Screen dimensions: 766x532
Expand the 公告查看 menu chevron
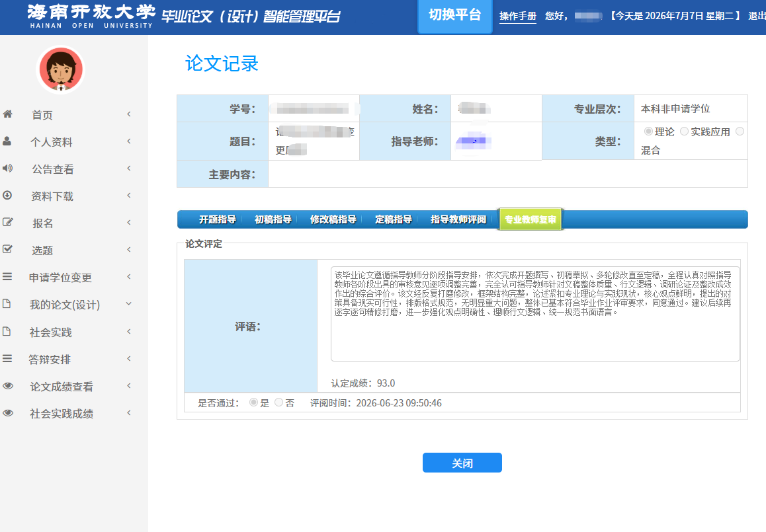coord(129,169)
